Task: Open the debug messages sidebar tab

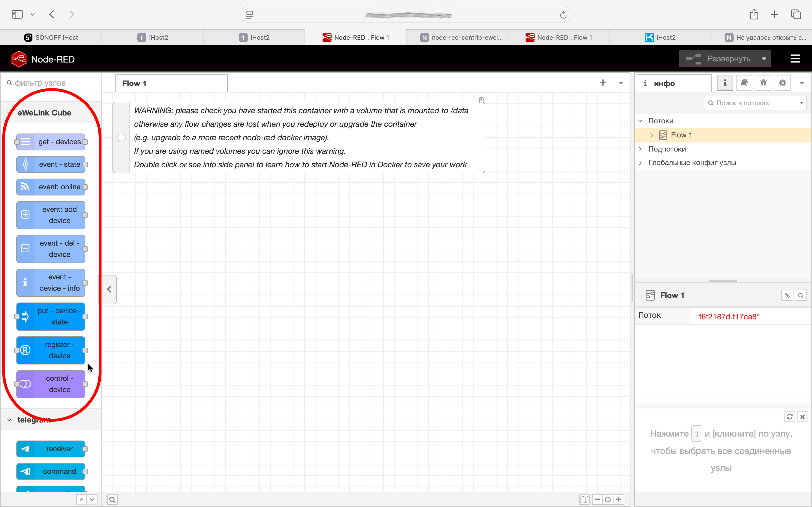Action: pos(763,83)
